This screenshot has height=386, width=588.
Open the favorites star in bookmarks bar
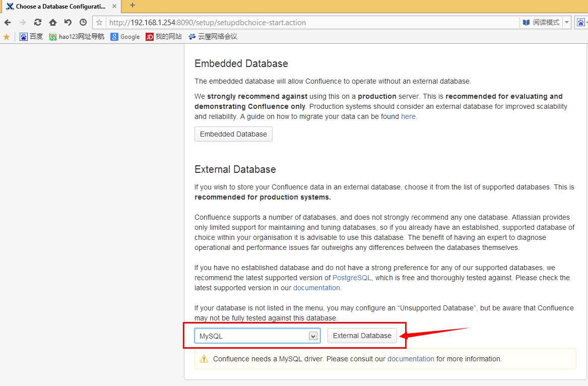click(7, 37)
